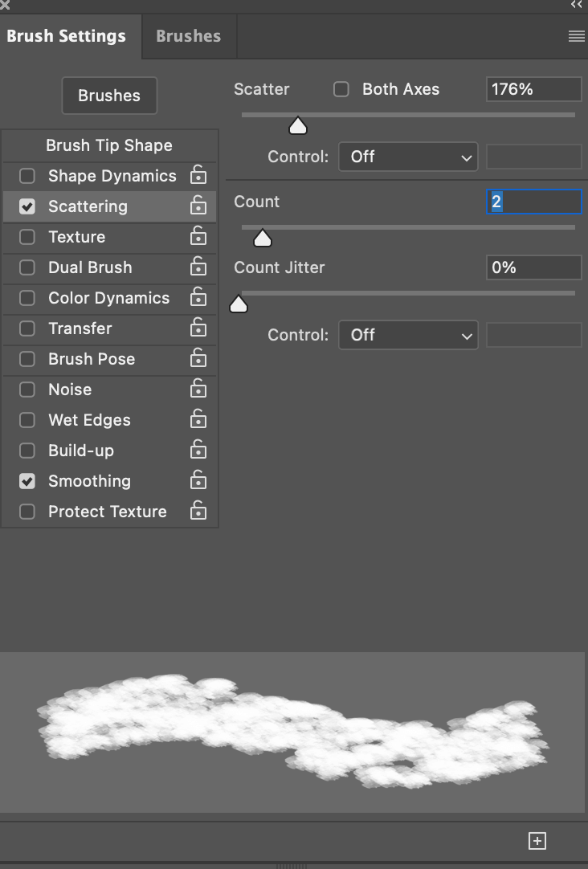Click the lock icon for Dual Brush
Screen dimensions: 588x869
198,267
